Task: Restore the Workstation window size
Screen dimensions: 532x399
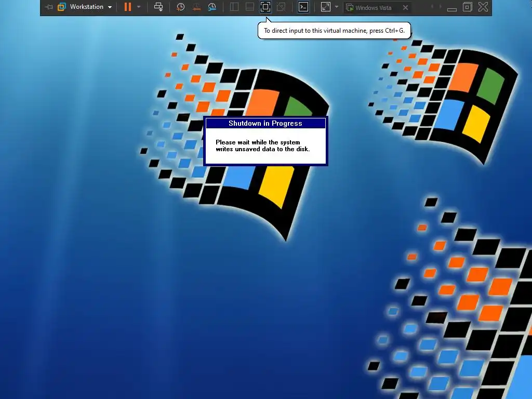Action: 468,7
